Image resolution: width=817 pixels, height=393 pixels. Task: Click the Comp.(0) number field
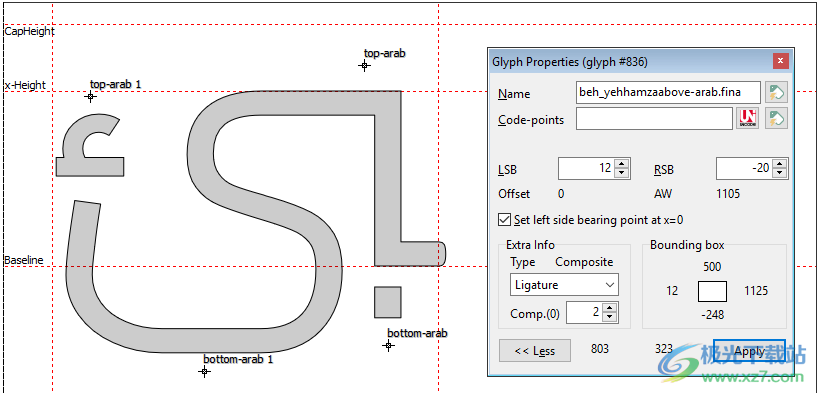(x=584, y=312)
